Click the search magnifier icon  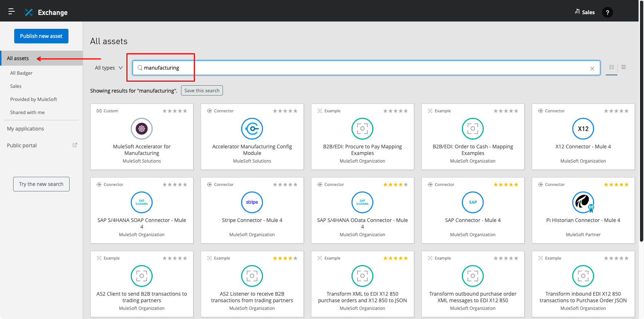[x=140, y=68]
